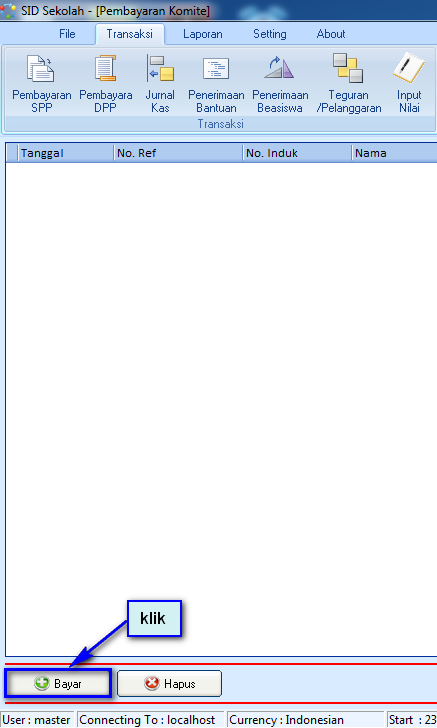
Task: Click the Bayar button
Action: [58, 683]
